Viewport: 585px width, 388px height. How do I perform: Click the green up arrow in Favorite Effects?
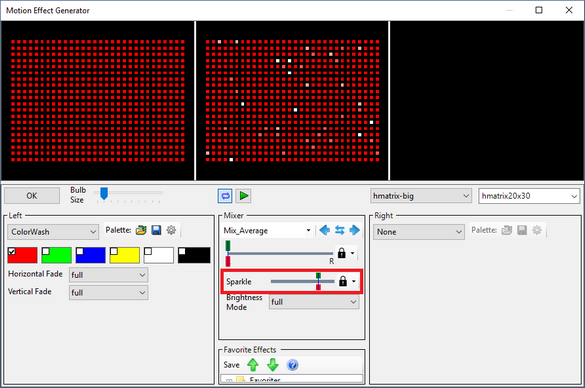(253, 365)
